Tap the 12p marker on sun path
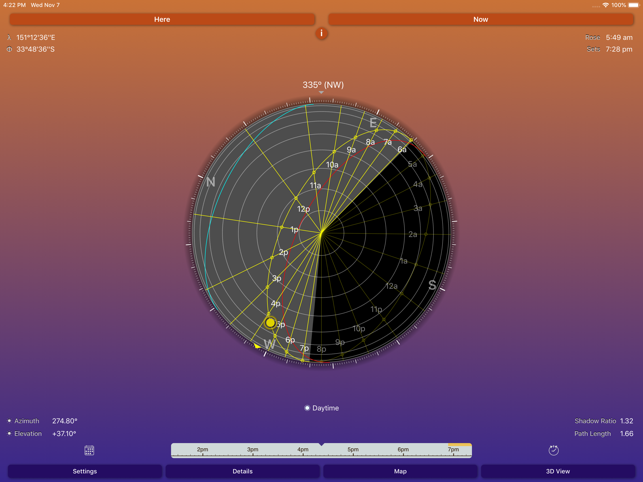Screen dimensions: 643x482 pos(303,209)
